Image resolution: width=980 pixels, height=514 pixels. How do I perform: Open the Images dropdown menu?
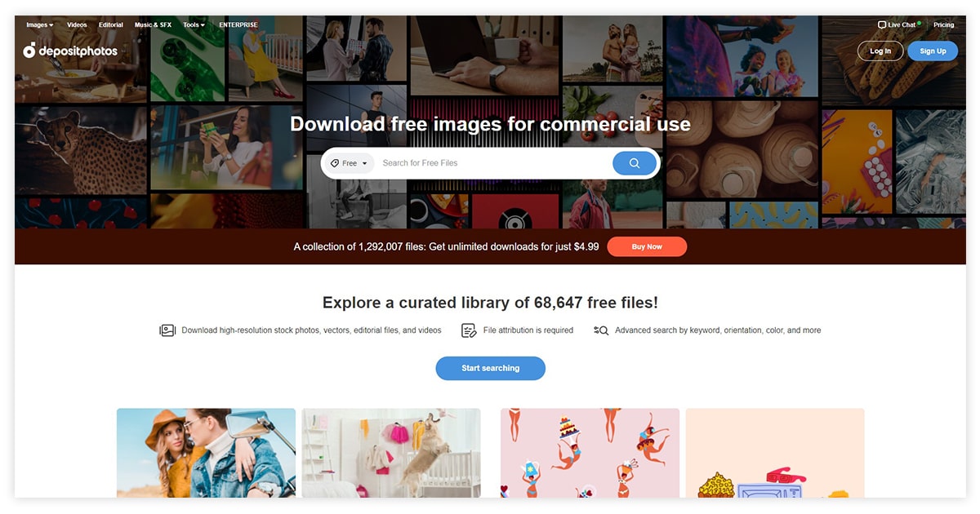pyautogui.click(x=40, y=25)
